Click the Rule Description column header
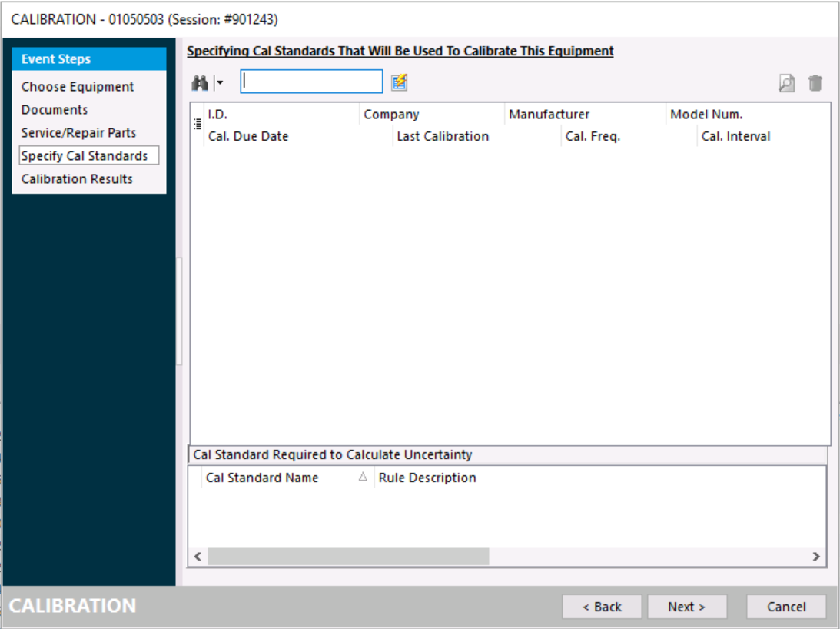Screen dimensions: 840x629 427,478
